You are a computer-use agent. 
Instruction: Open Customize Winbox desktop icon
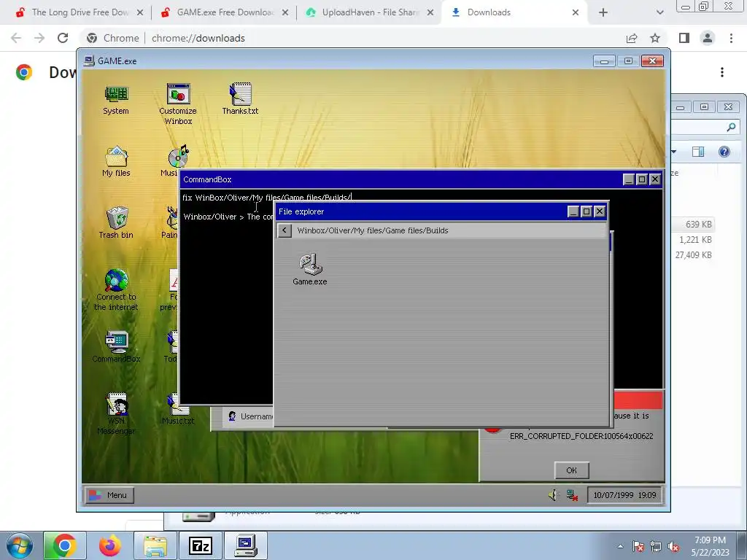tap(178, 104)
